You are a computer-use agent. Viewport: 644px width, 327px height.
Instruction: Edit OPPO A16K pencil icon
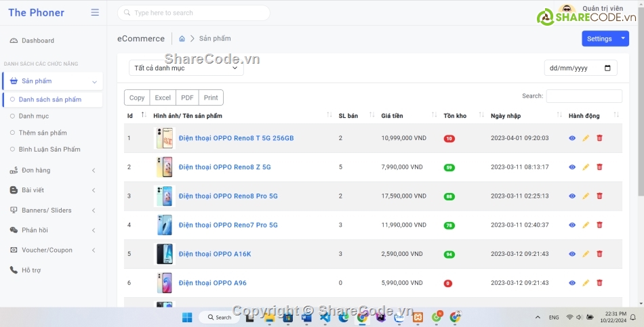586,254
